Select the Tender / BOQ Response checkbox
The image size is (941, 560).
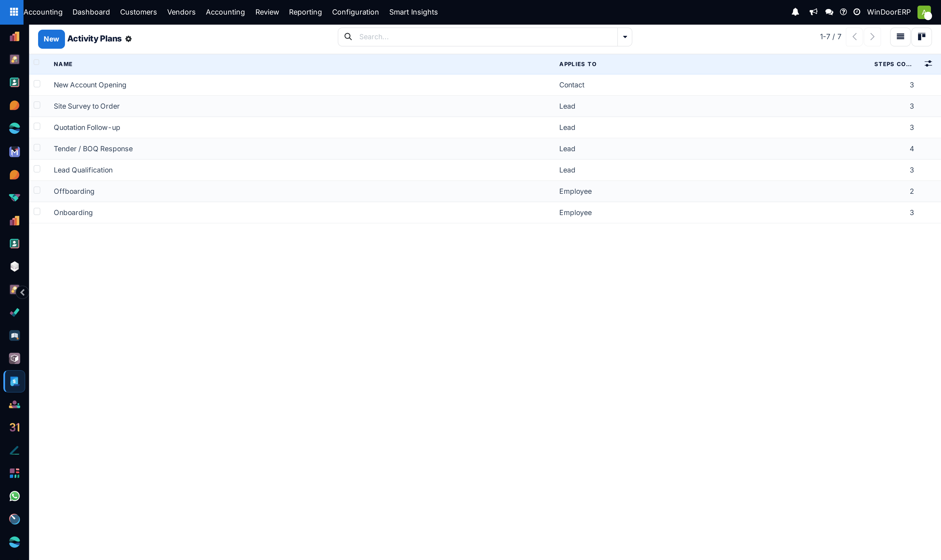37,148
